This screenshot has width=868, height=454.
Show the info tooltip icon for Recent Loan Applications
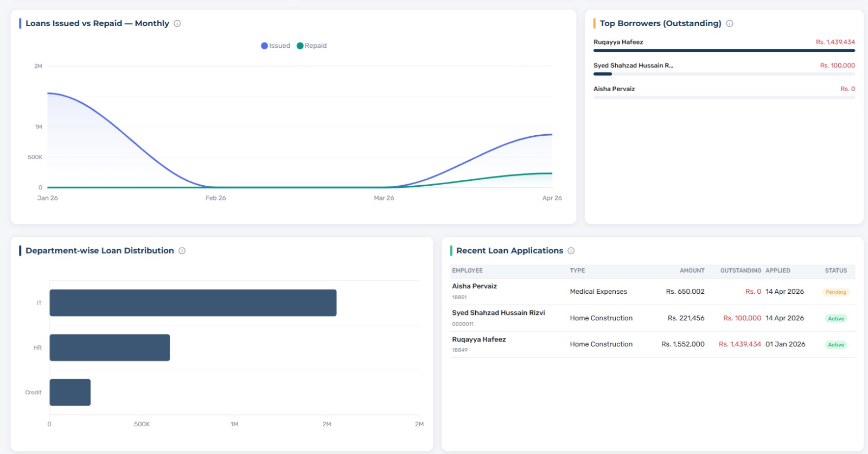click(571, 251)
